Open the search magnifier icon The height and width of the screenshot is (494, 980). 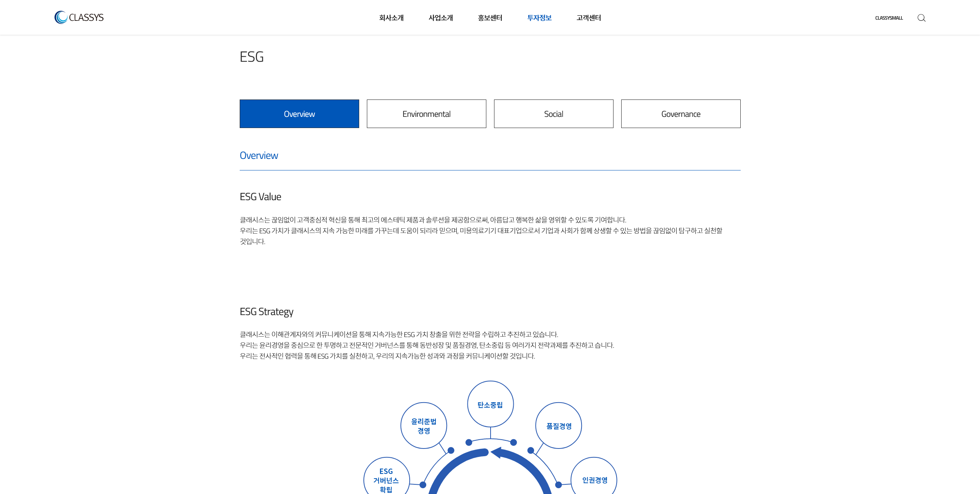(x=921, y=18)
